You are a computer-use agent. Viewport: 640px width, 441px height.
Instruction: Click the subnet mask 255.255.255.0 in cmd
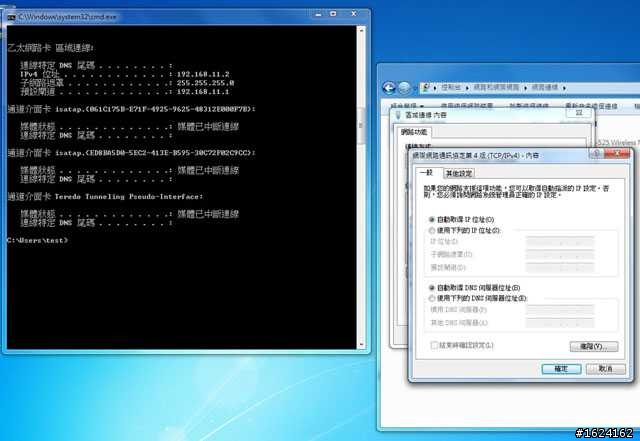[205, 83]
